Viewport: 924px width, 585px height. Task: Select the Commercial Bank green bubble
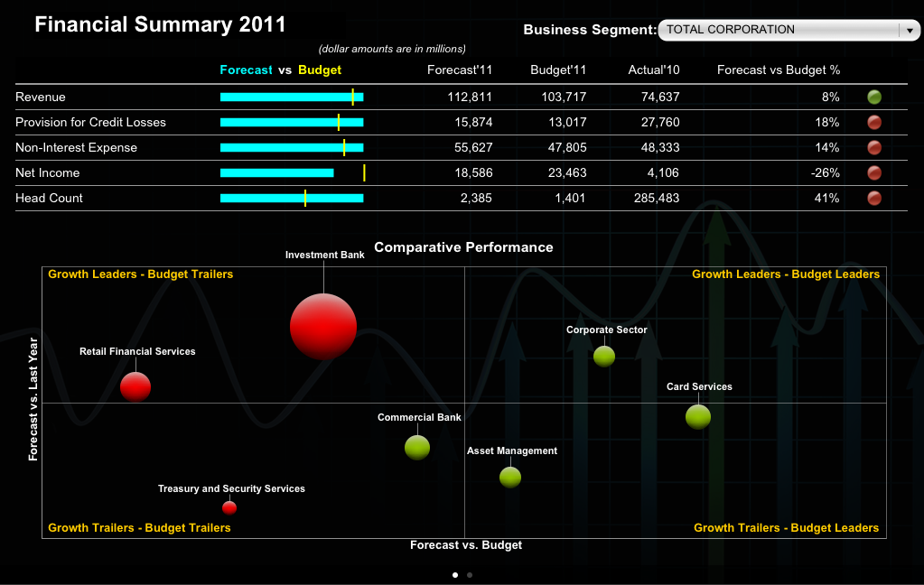(x=417, y=447)
